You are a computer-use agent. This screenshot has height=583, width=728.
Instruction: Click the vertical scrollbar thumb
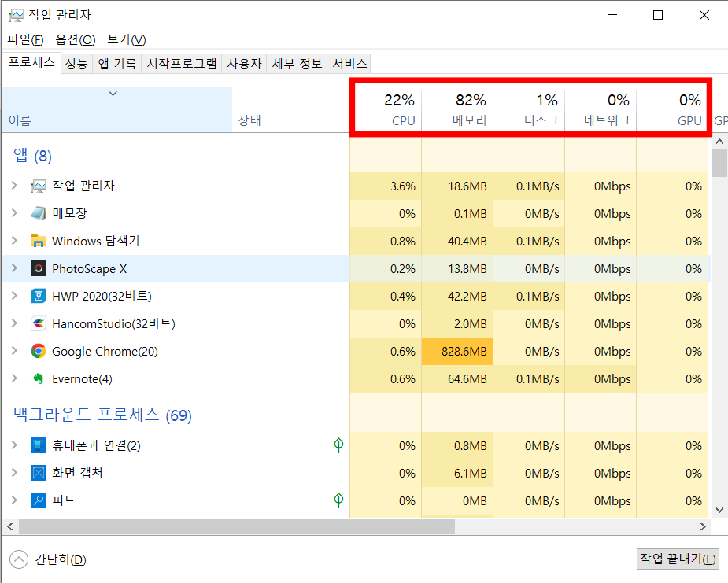pos(719,163)
